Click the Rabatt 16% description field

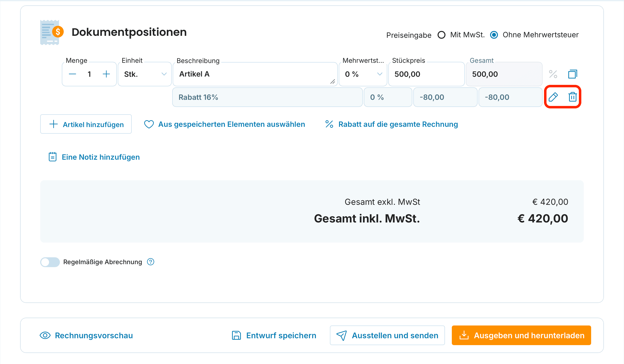267,97
